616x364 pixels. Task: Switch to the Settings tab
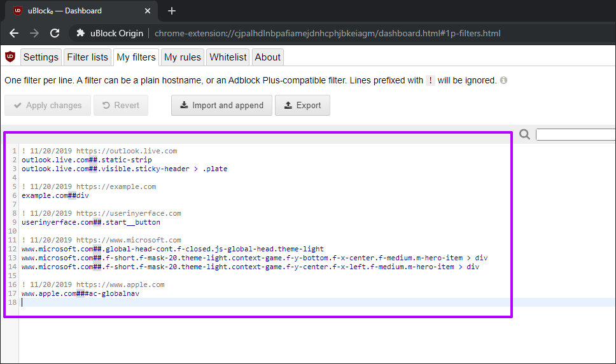[x=41, y=57]
